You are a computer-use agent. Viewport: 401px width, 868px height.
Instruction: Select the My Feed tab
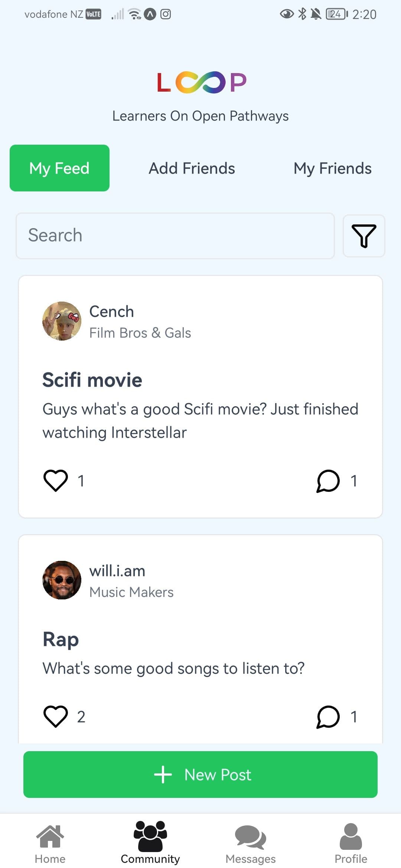[59, 168]
